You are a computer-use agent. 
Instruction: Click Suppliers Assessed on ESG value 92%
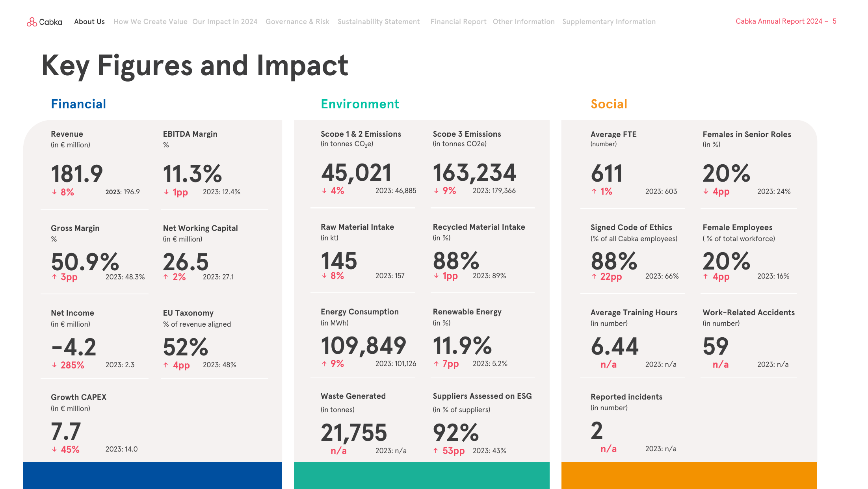[x=456, y=433]
